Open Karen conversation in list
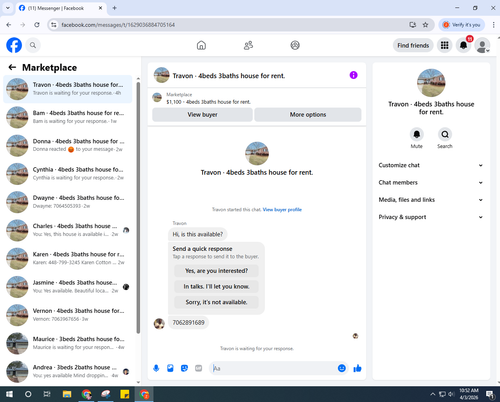 pyautogui.click(x=68, y=258)
